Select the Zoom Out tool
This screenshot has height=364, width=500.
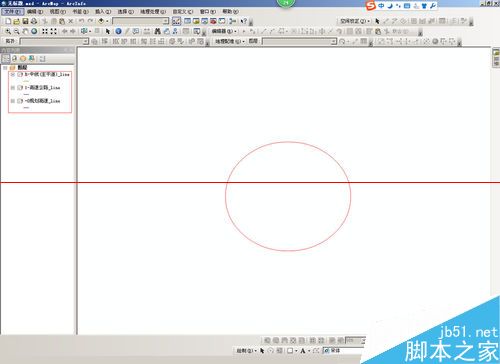point(16,31)
